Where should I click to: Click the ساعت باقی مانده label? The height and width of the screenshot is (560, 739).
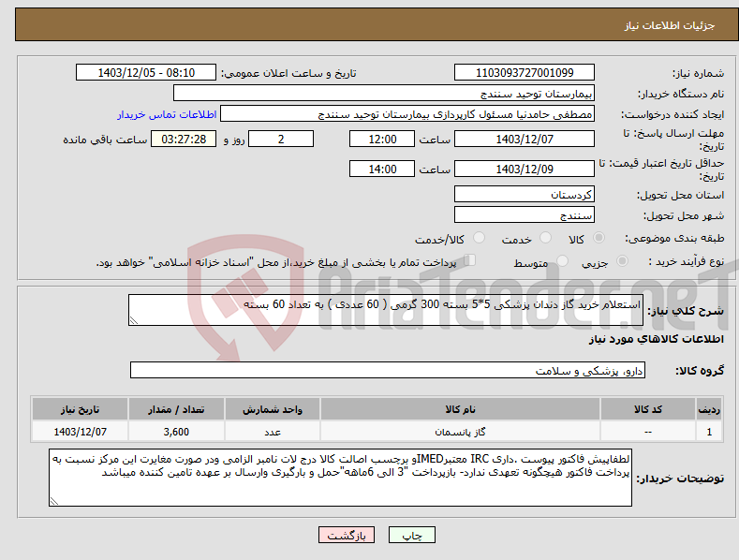pos(105,140)
